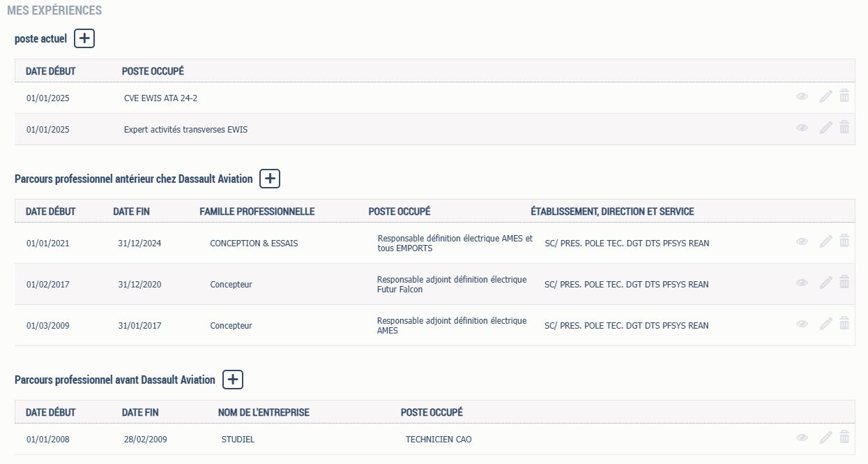Add previous Dassault Aviation experience entry
868x464 pixels.
point(270,179)
